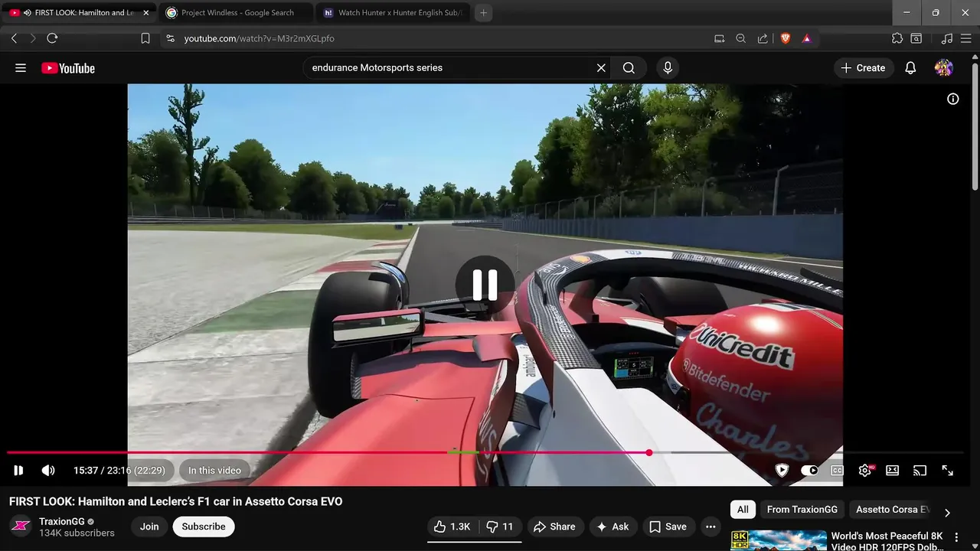
Task: Switch to 'Project Windless - Google Search' tab
Action: click(236, 13)
